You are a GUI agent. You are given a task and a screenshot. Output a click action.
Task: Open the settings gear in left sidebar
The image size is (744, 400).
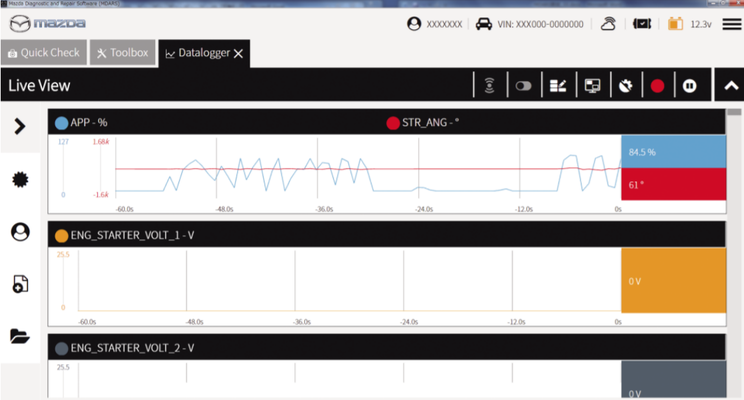click(x=20, y=179)
